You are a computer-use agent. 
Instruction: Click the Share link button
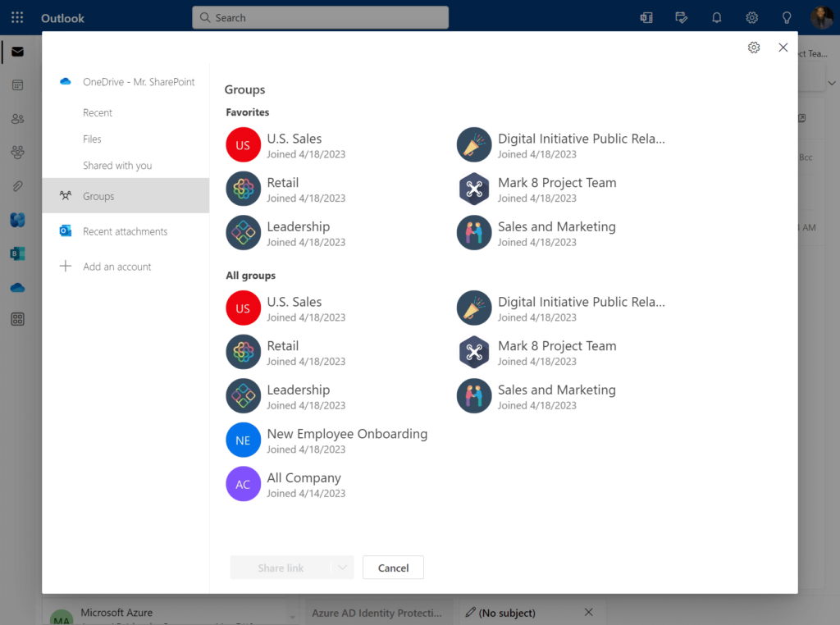point(281,567)
